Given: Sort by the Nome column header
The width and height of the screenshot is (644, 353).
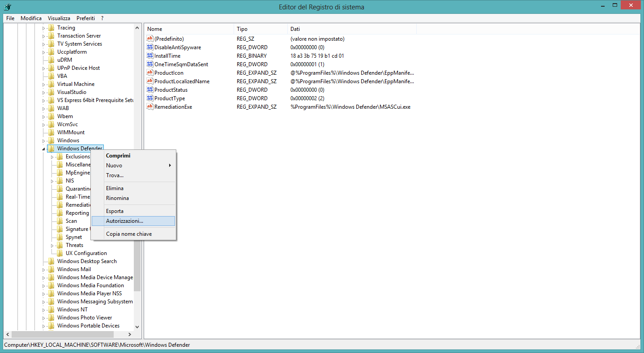Looking at the screenshot, I should 189,29.
